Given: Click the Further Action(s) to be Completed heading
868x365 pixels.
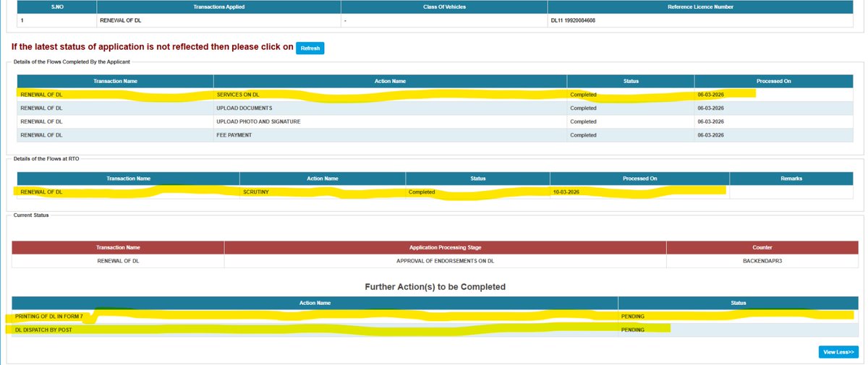Looking at the screenshot, I should 435,287.
